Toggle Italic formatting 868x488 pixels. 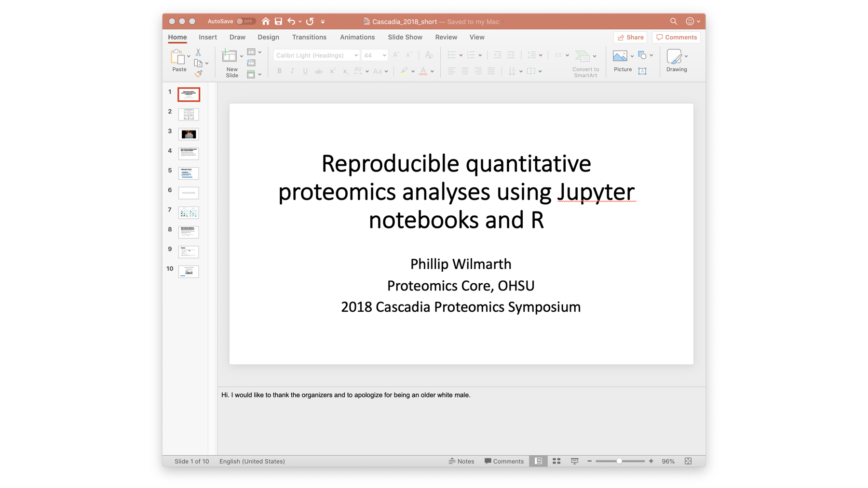coord(292,71)
